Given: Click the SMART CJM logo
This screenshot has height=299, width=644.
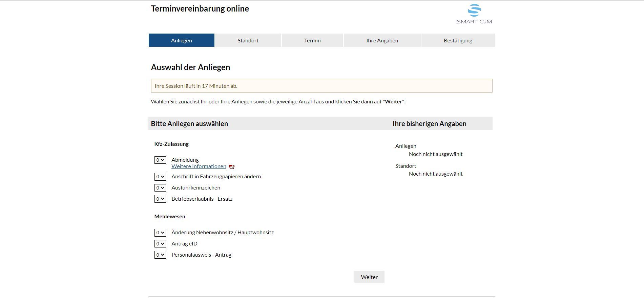Looking at the screenshot, I should 474,14.
